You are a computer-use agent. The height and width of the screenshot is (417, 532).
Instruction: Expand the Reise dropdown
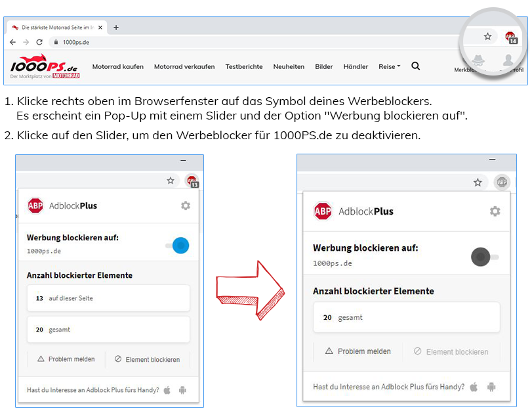tap(390, 66)
